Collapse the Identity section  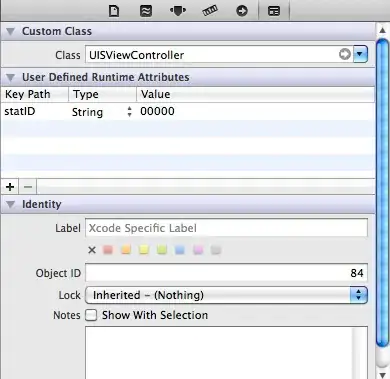(x=11, y=204)
